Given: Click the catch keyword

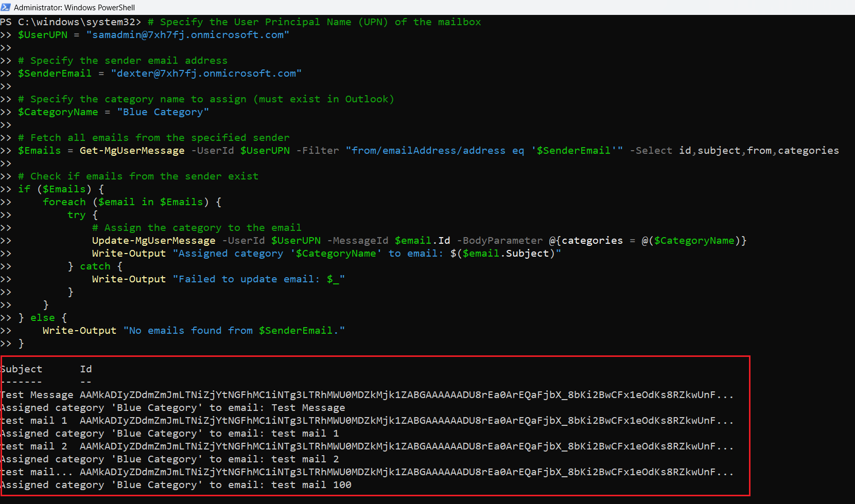Looking at the screenshot, I should tap(95, 266).
